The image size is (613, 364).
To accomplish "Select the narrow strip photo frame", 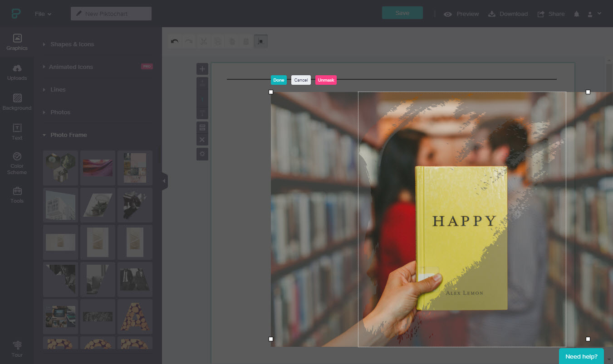I will point(98,316).
